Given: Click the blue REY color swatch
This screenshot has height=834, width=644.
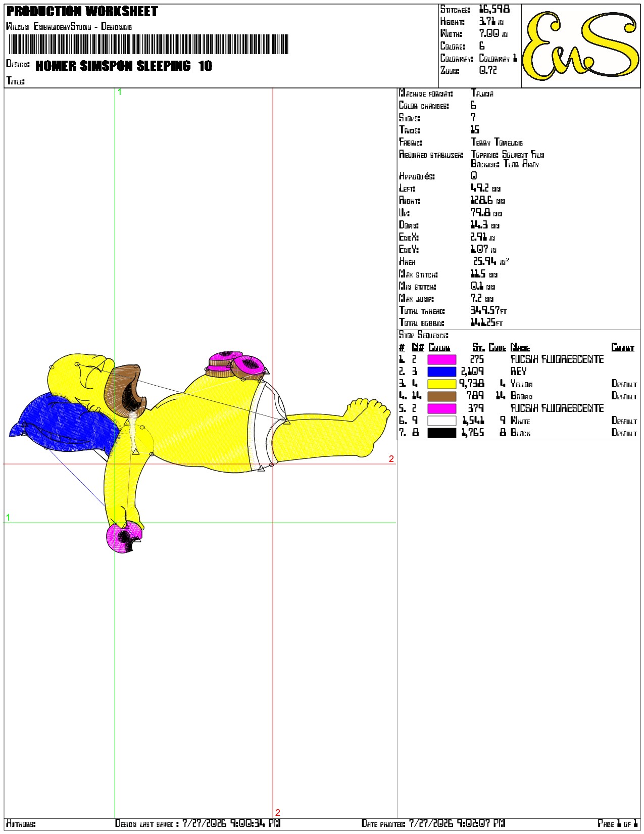Looking at the screenshot, I should (441, 372).
